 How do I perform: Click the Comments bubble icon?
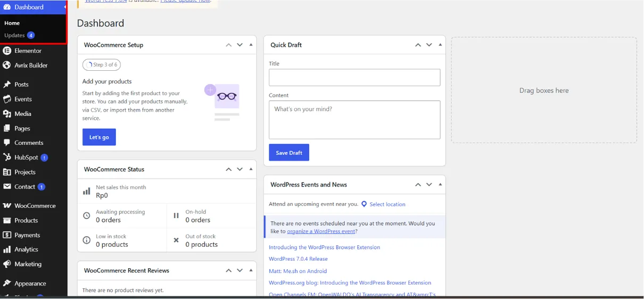(7, 143)
